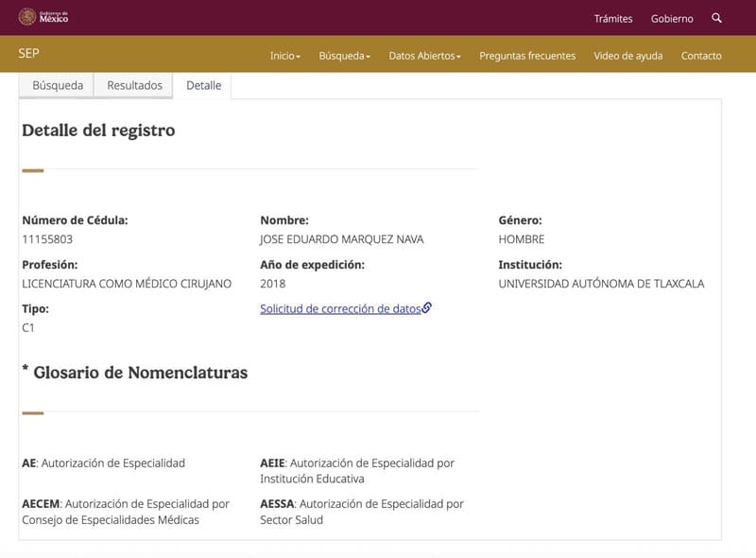Open the Trámites link in header
Screen dimensions: 756x558
coord(613,19)
